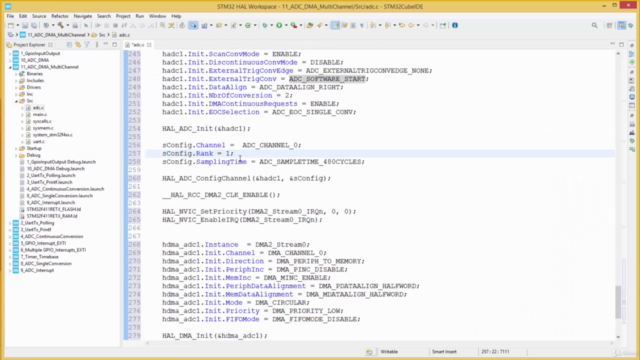Click the green Run button icon

point(279,25)
